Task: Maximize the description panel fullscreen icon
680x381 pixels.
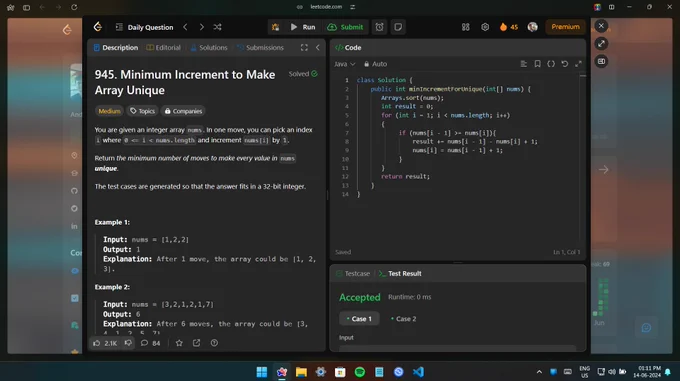Action: point(304,48)
